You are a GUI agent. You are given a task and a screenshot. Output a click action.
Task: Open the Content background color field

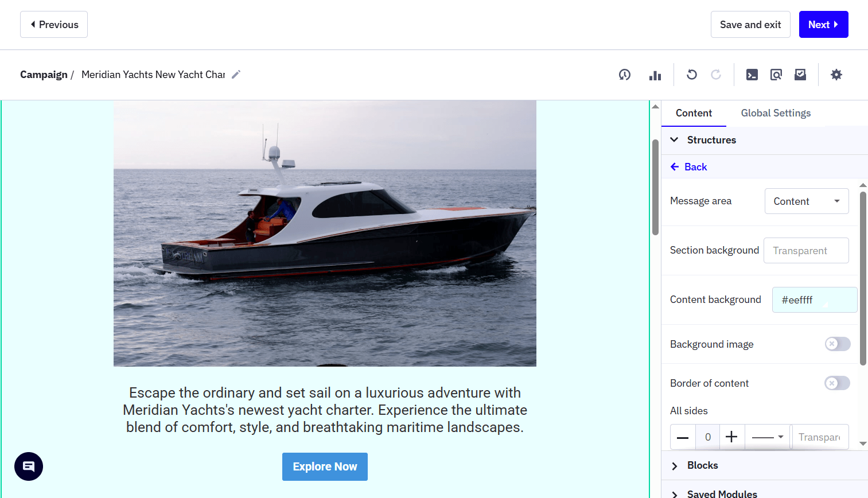click(814, 299)
